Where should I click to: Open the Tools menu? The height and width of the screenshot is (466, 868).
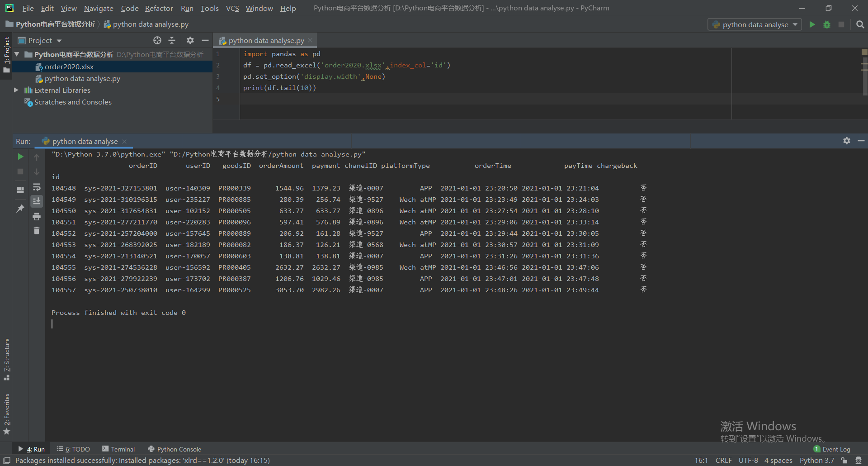209,8
